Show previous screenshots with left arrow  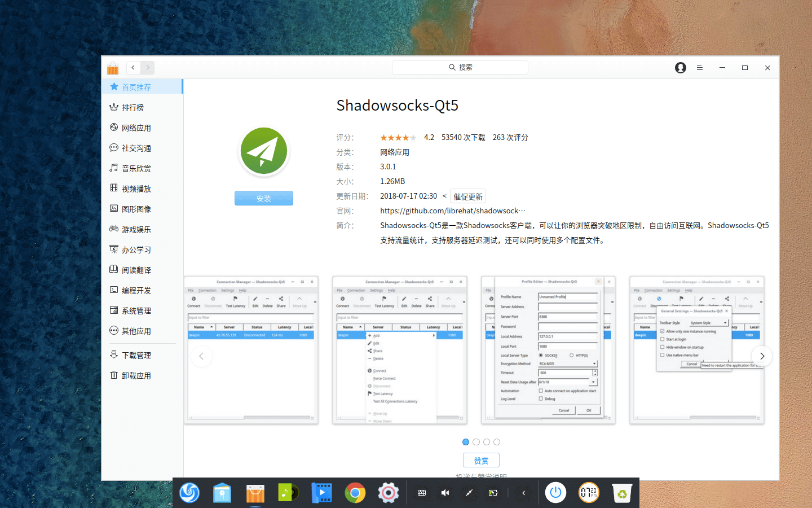coord(201,356)
